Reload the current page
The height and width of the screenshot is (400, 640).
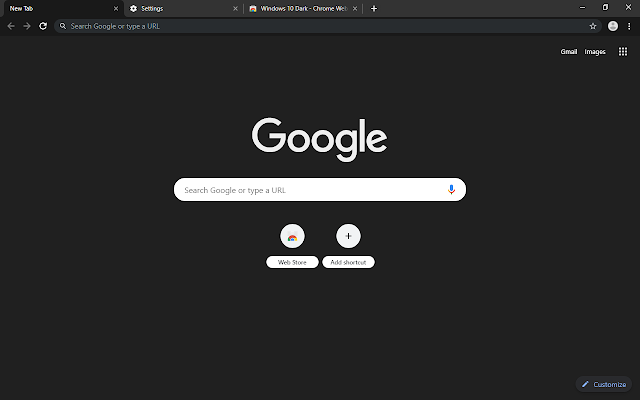coord(43,26)
